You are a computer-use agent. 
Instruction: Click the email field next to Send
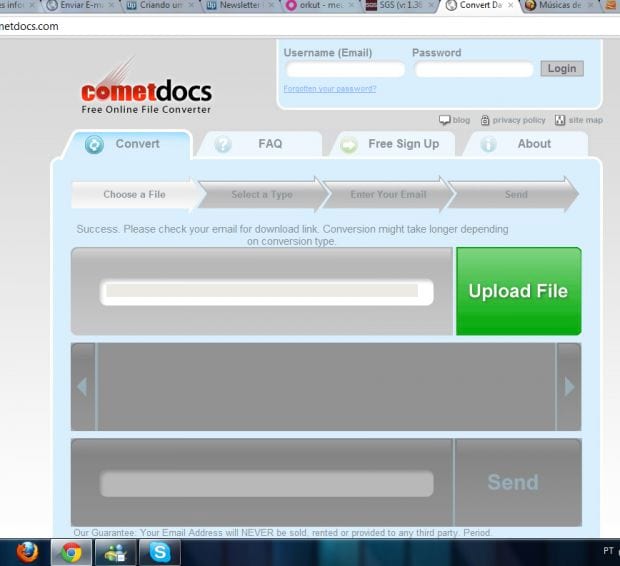[x=267, y=483]
